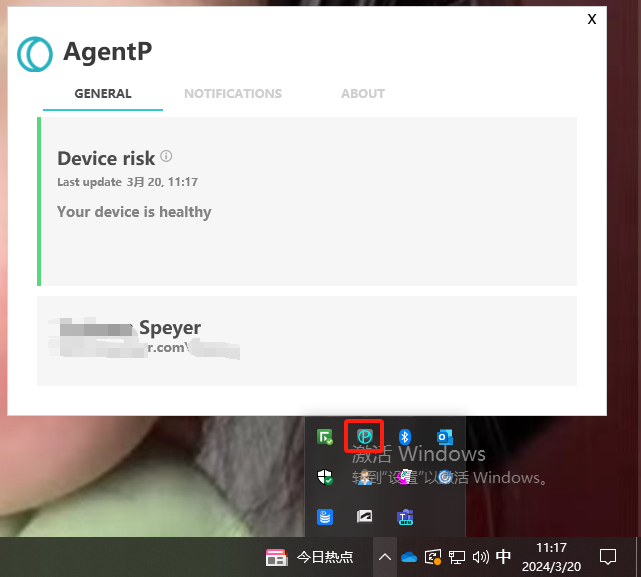The height and width of the screenshot is (577, 641).
Task: Switch to the NOTIFICATIONS tab
Action: 233,94
